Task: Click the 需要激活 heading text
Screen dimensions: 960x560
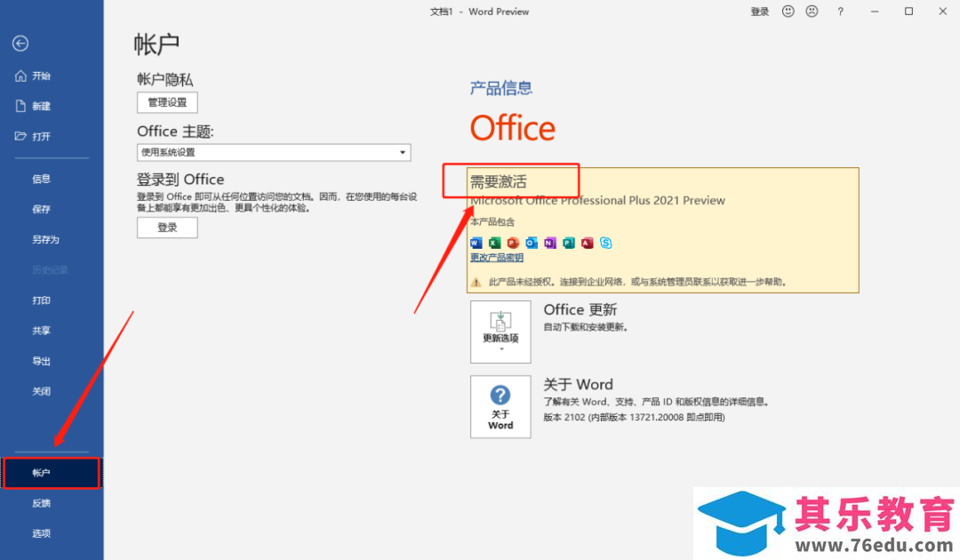Action: 499,181
